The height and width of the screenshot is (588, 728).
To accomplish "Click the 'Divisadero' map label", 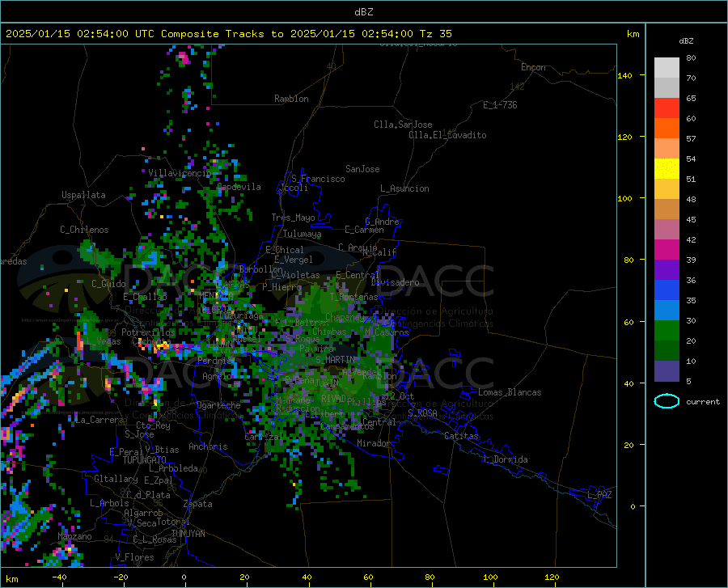I will [x=395, y=282].
